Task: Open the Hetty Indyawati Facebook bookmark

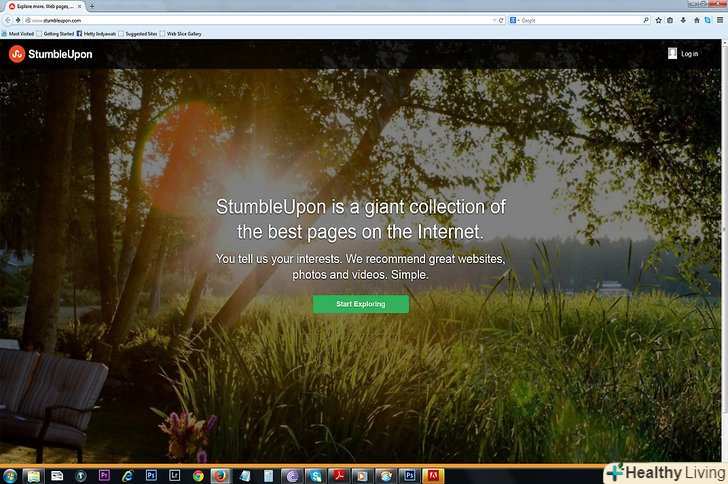Action: pyautogui.click(x=96, y=34)
